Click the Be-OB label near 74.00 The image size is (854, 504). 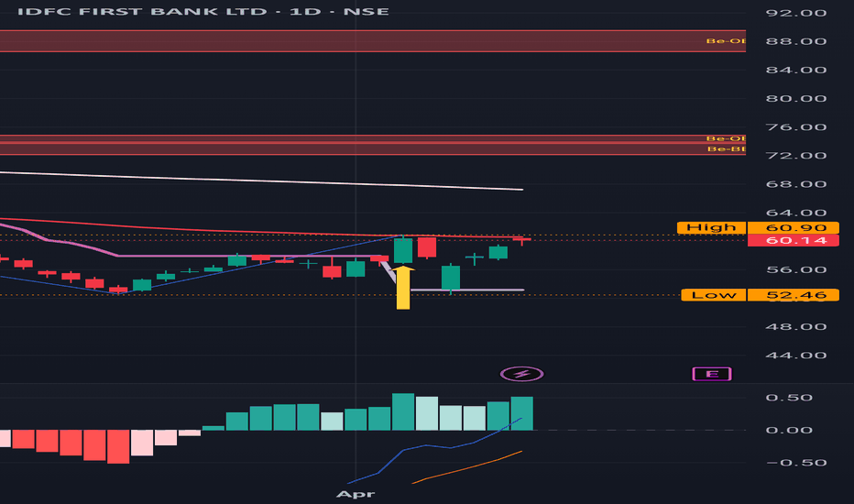pyautogui.click(x=726, y=138)
